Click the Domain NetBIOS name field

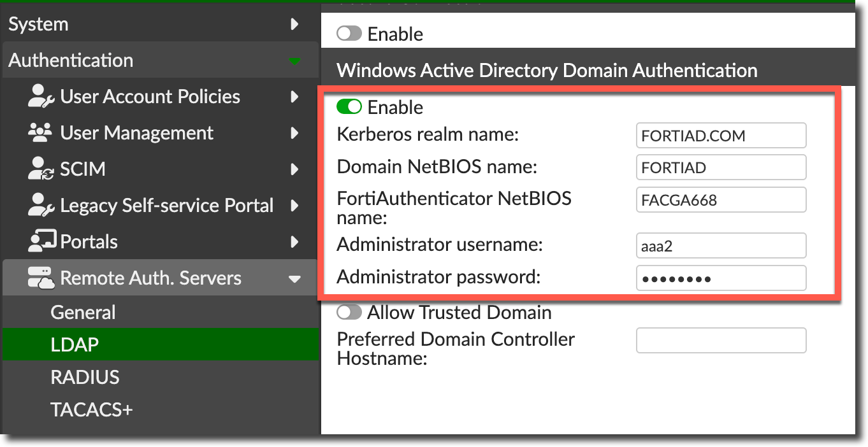click(x=721, y=167)
